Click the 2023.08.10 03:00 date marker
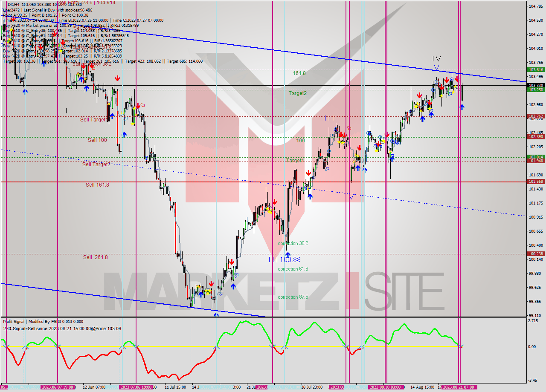546x392 pixels. [386, 387]
